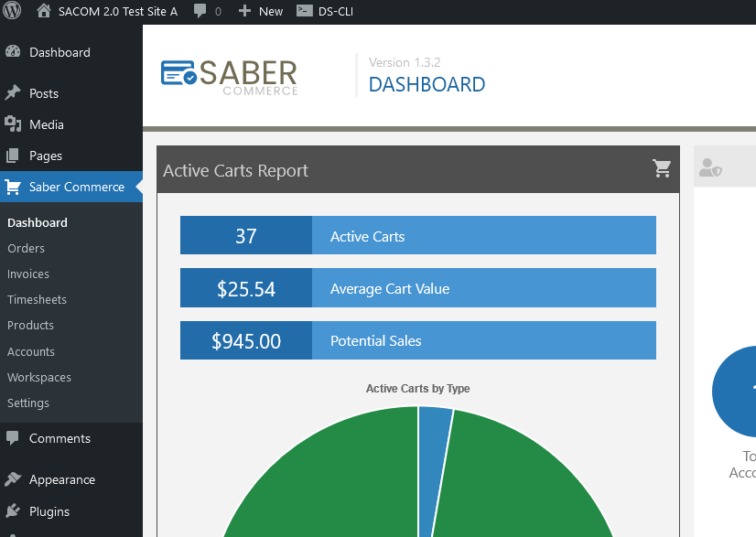Viewport: 756px width, 537px height.
Task: Click the Pages icon in sidebar
Action: 13,156
